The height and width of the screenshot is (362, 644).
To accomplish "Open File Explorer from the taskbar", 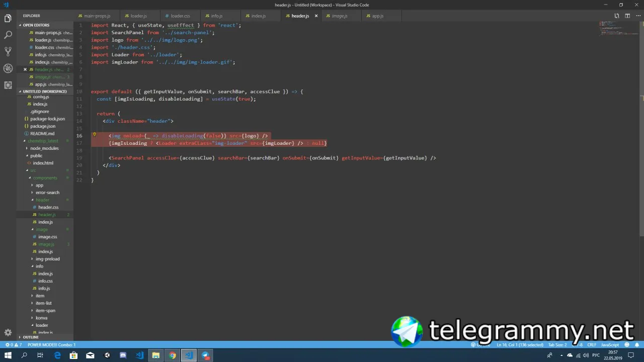I will [x=156, y=355].
